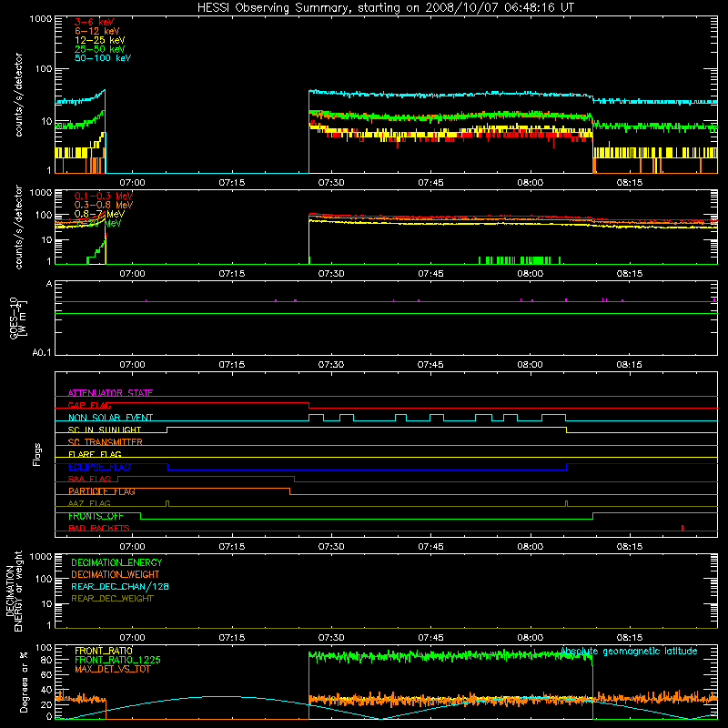Select the '3-6 keV' legend label
Viewport: 728px width, 728px height.
coord(95,22)
